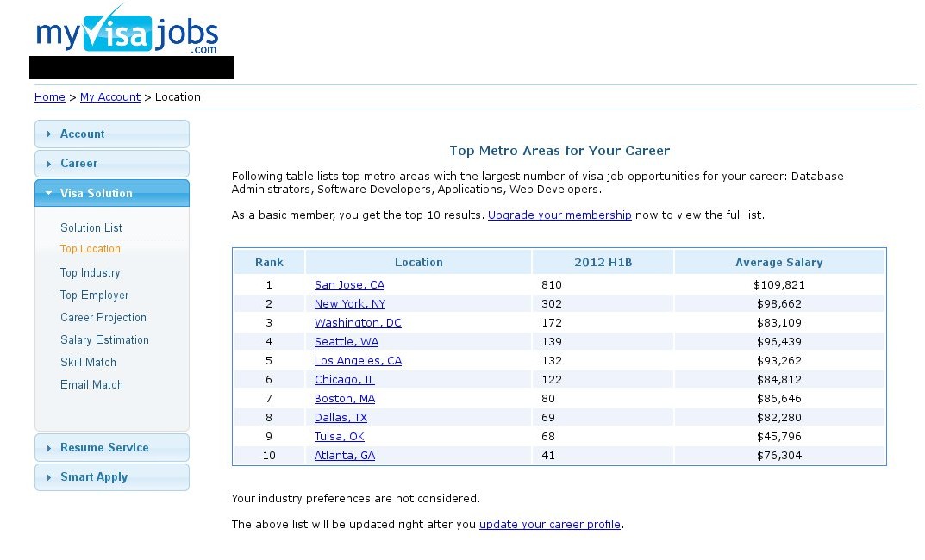The image size is (925, 560).
Task: Expand the Career sidebar section
Action: tap(111, 164)
